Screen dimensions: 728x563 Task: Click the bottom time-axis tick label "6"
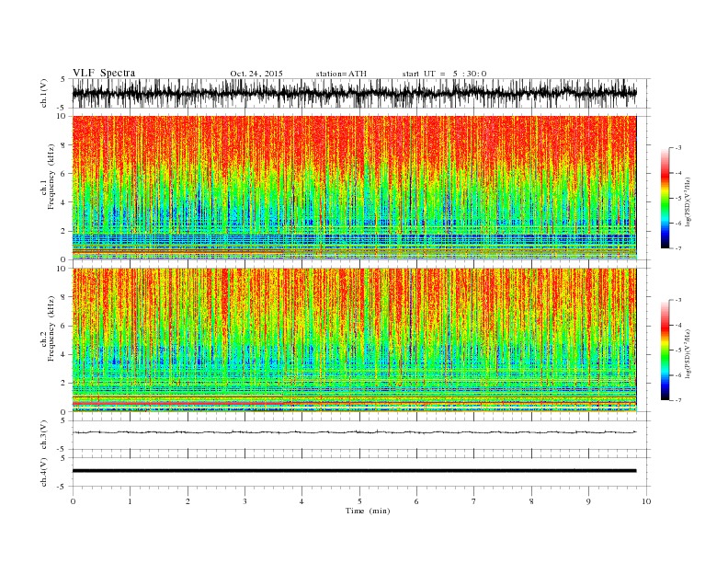click(x=416, y=501)
